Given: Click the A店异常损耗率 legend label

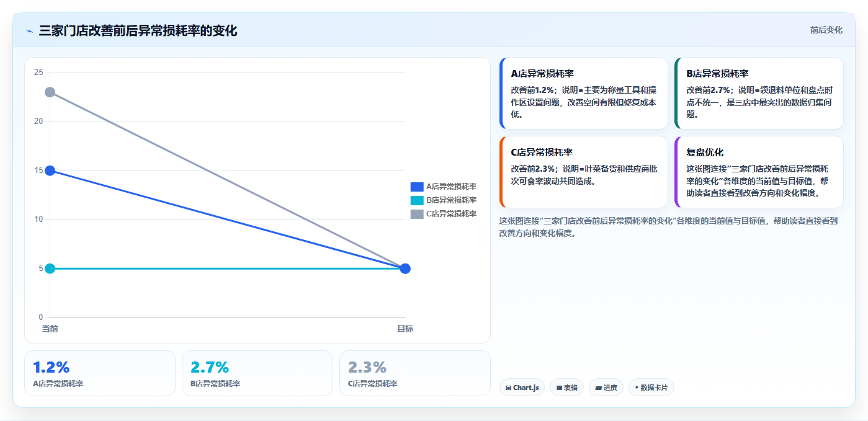Looking at the screenshot, I should (451, 187).
